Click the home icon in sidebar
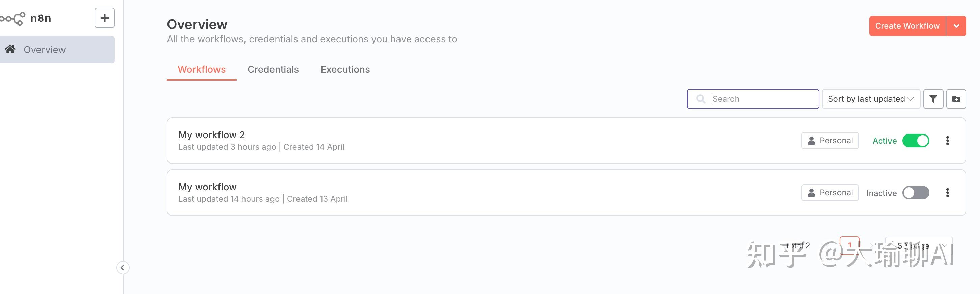The width and height of the screenshot is (980, 294). (x=10, y=49)
